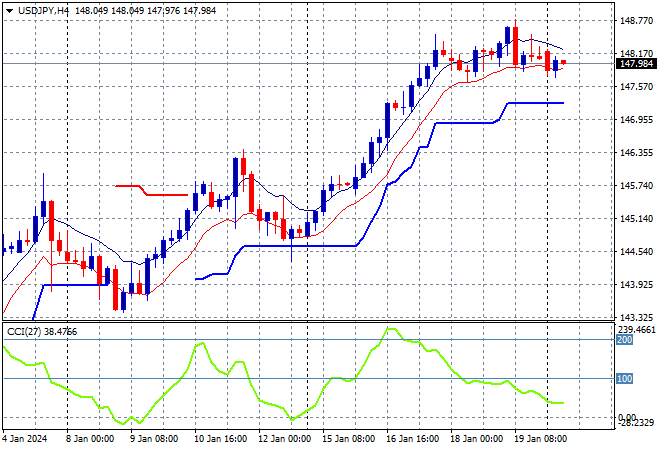660x450 pixels.
Task: Select the 15 Jan 08:00 time label
Action: (349, 439)
